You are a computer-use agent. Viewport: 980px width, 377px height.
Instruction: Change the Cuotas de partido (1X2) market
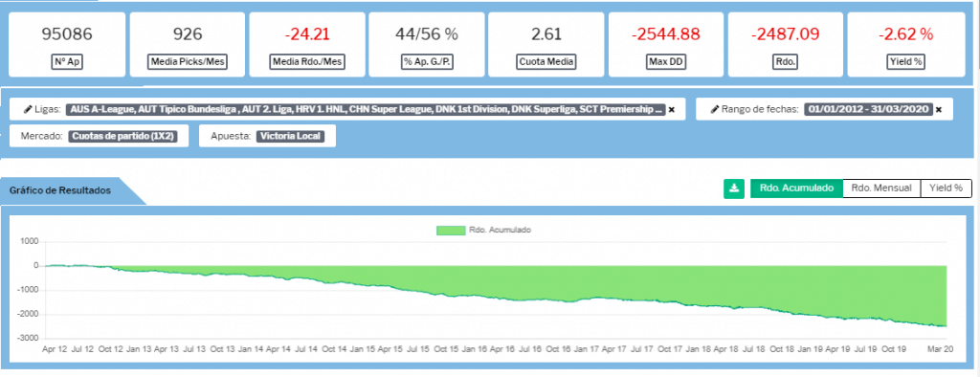128,135
